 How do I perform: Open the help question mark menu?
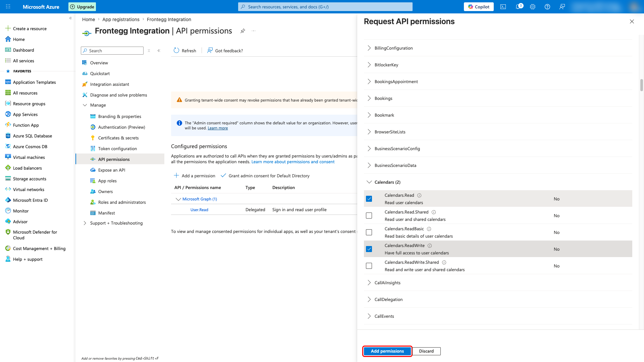click(547, 7)
